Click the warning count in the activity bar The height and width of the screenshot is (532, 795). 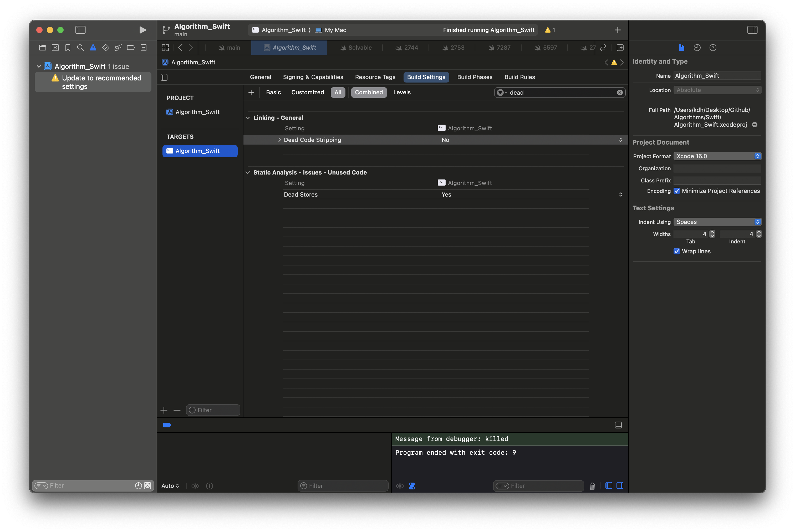tap(550, 30)
